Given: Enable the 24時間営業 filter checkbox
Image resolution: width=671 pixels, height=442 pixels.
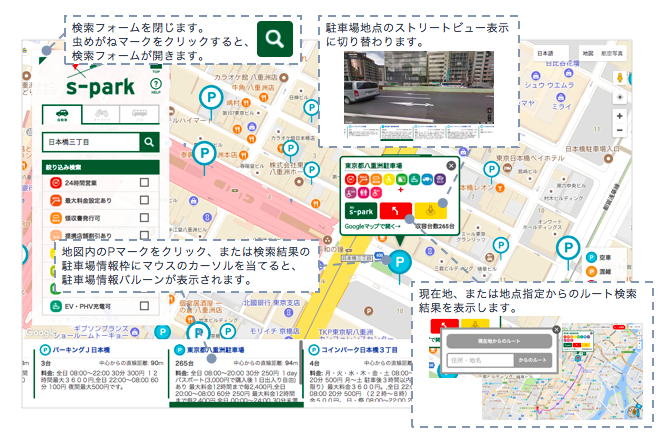Looking at the screenshot, I should coord(145,183).
